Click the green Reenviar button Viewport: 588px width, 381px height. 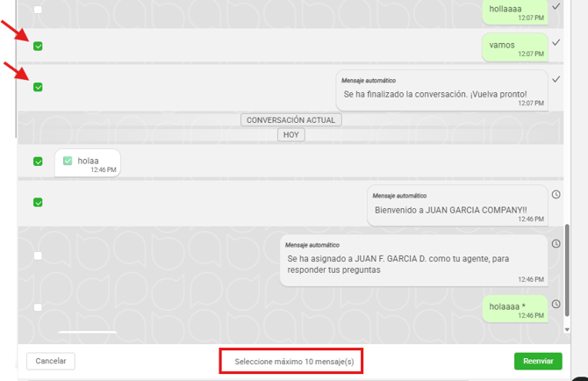tap(538, 361)
